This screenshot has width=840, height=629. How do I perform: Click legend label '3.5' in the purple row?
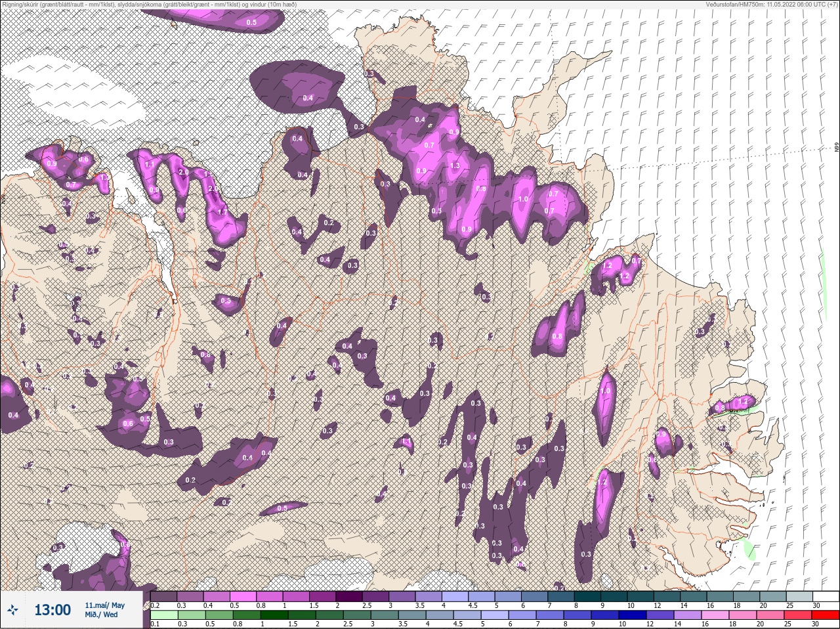pos(419,605)
